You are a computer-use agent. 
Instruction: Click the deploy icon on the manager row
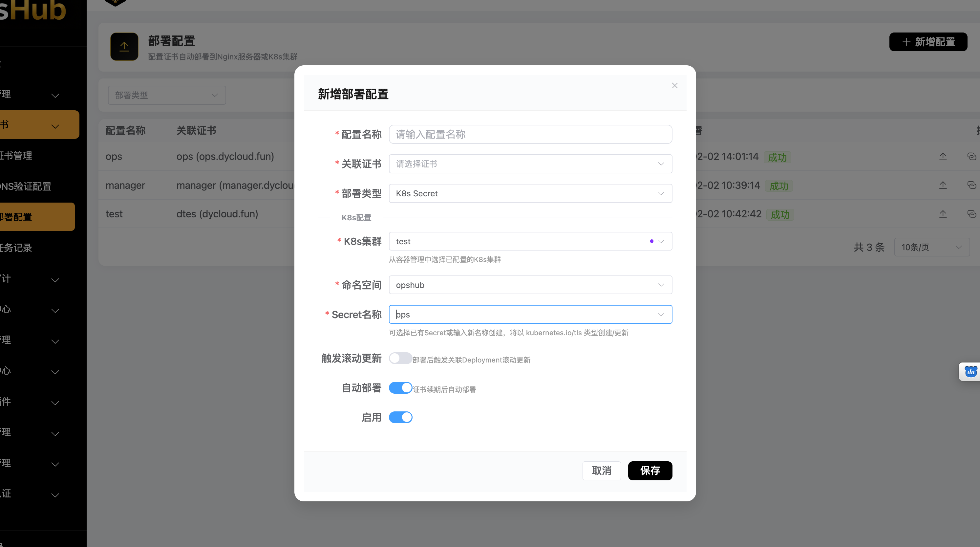(x=943, y=185)
